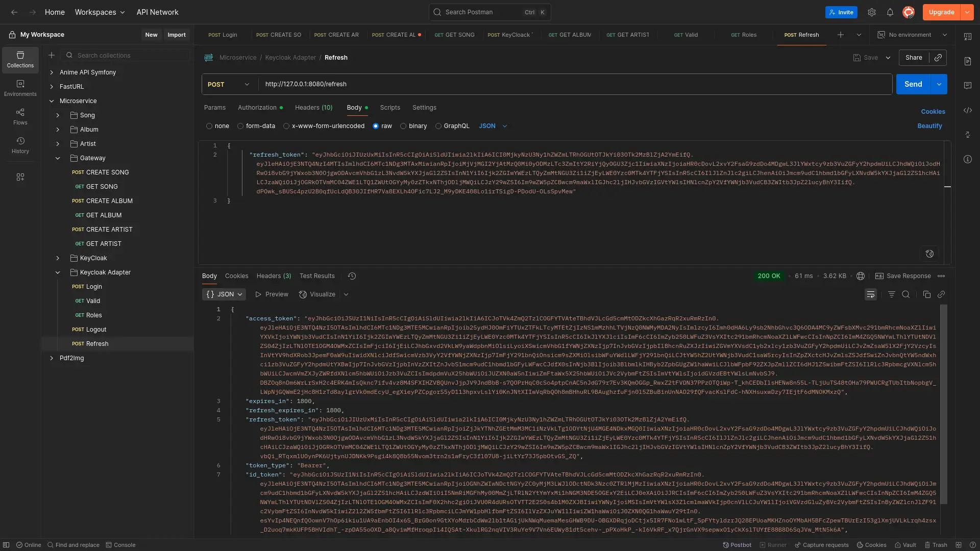The height and width of the screenshot is (551, 980).
Task: Open Send options dropdown arrow
Action: (x=939, y=84)
